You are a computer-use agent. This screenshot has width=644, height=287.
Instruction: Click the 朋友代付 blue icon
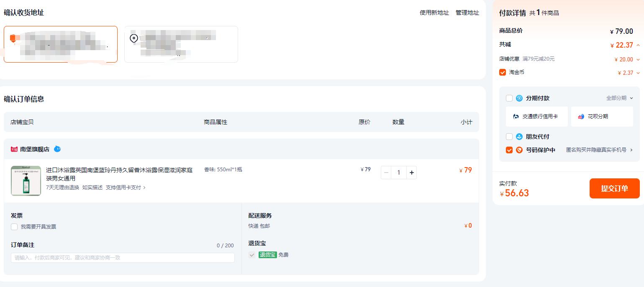pos(519,137)
